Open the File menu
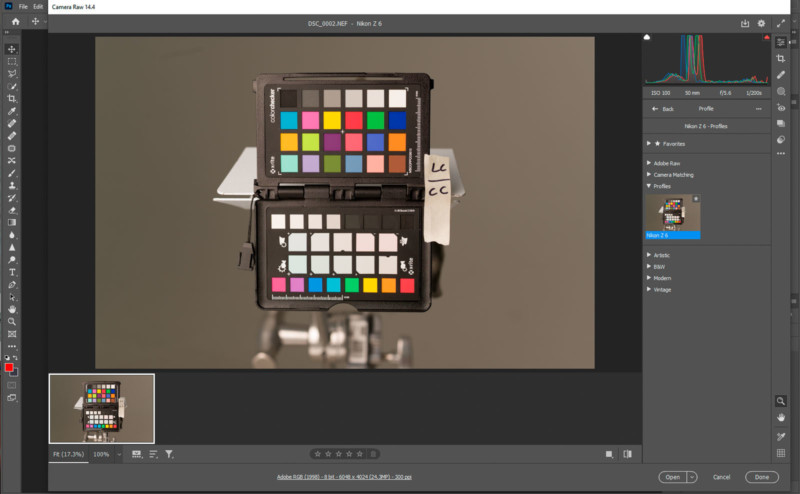Viewport: 800px width, 494px height. [23, 7]
